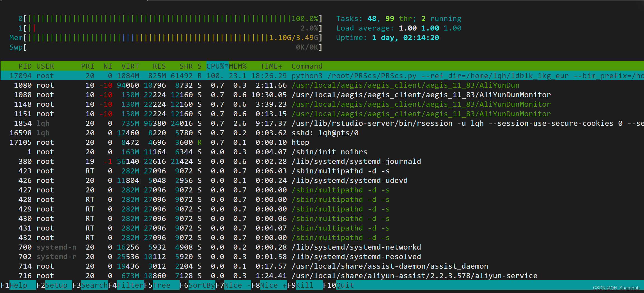The width and height of the screenshot is (644, 293).
Task: Sort by the TIME+ column header
Action: point(271,66)
